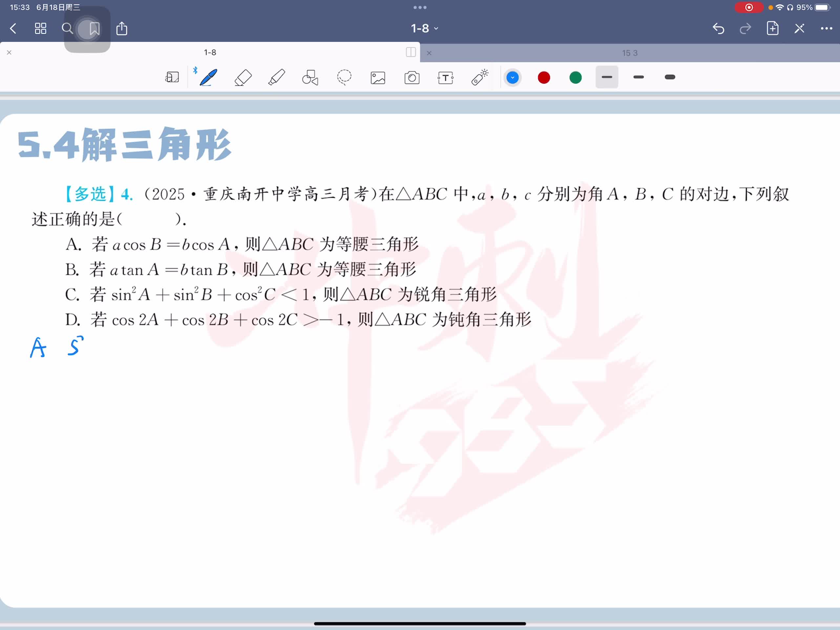
Task: Pick the red pen color
Action: coord(544,77)
